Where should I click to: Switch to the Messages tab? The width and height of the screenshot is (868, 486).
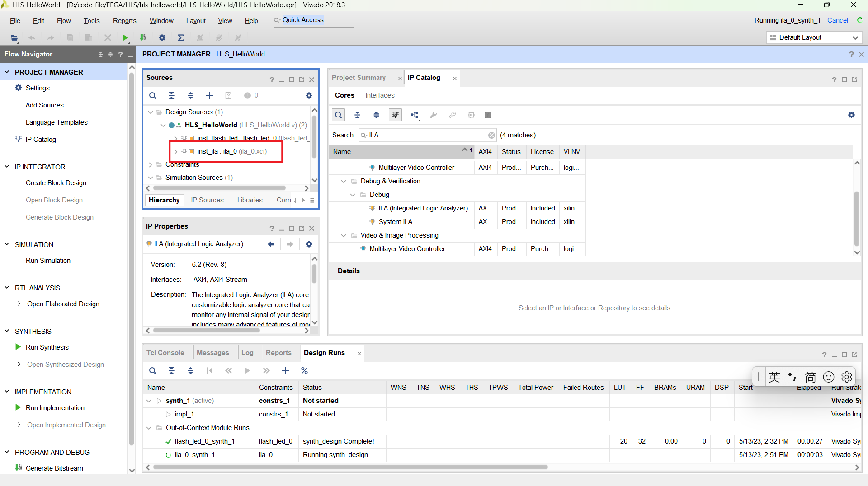tap(213, 353)
